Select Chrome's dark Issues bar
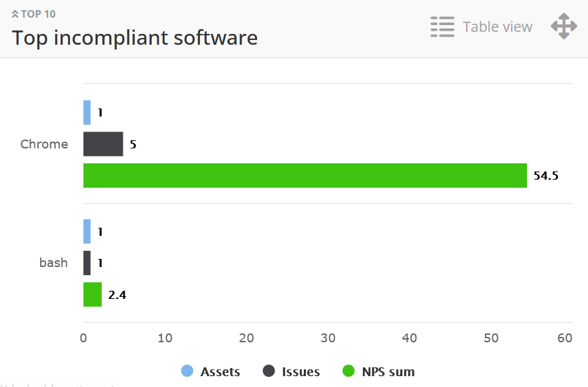The height and width of the screenshot is (387, 588). [103, 144]
